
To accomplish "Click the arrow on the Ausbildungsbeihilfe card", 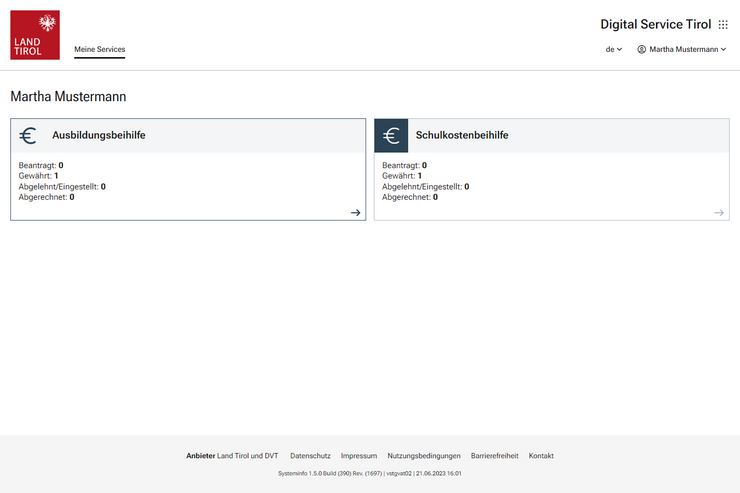I will coord(355,212).
